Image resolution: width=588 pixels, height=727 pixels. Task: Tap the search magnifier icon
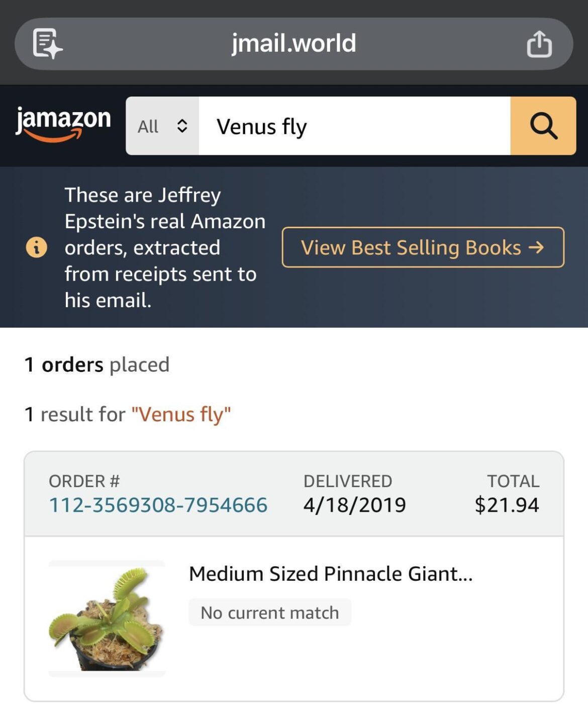(x=543, y=126)
